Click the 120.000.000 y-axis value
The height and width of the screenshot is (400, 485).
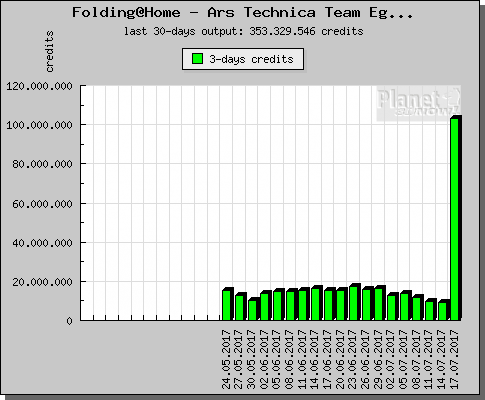click(39, 86)
